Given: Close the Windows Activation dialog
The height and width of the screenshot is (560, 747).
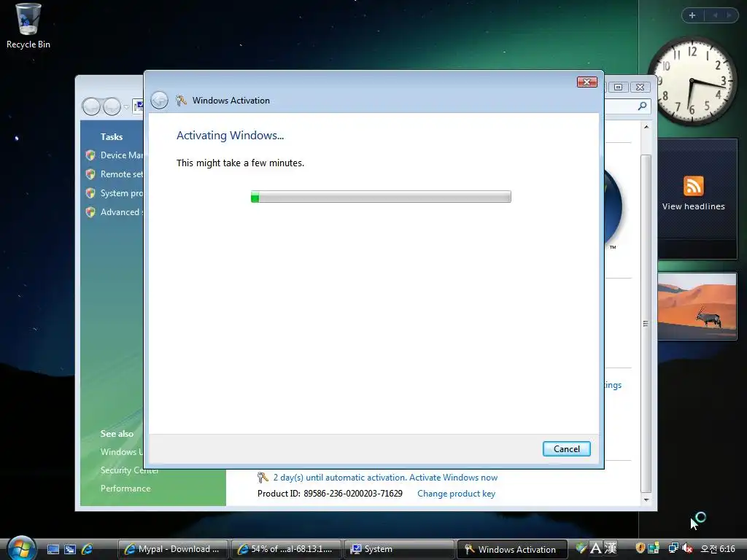Looking at the screenshot, I should click(x=587, y=82).
